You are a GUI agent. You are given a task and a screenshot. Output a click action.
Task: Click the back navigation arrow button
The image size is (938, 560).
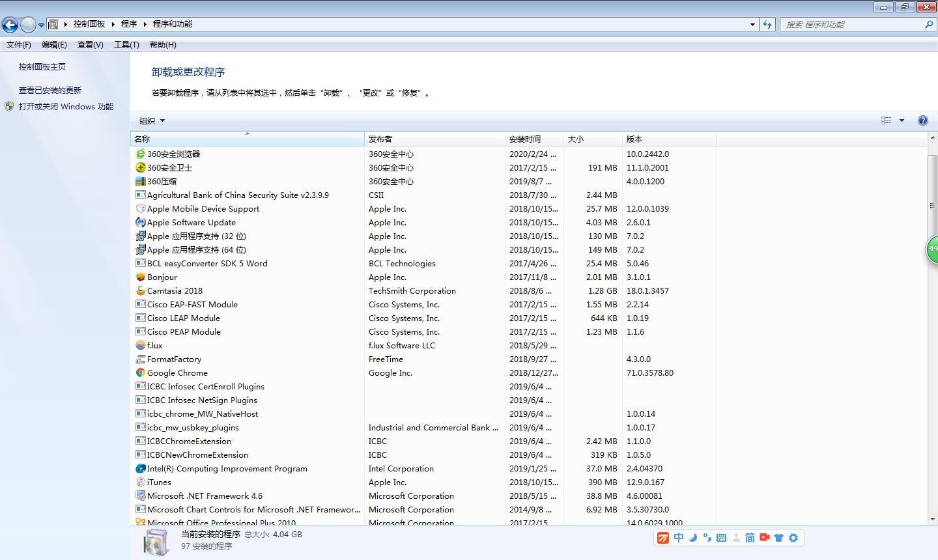(10, 25)
